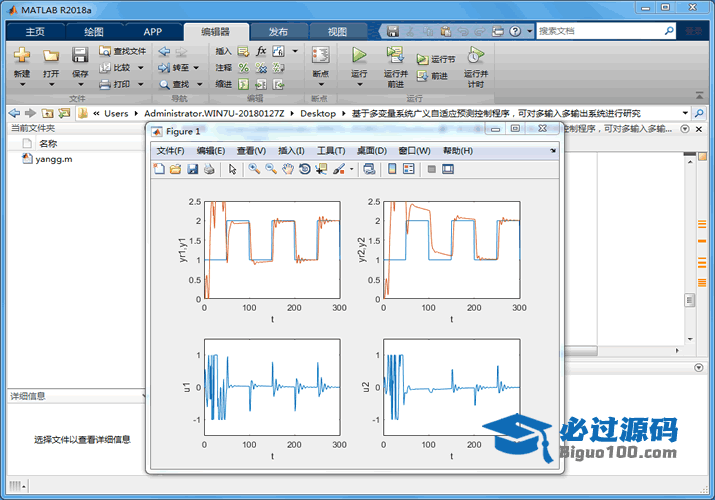Click the 转至 (Go To) button

coord(174,68)
